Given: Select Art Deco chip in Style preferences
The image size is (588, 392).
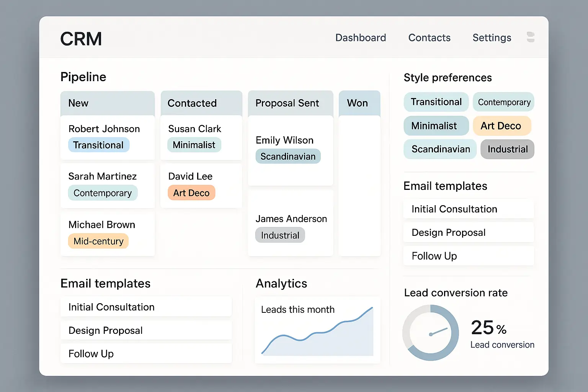Looking at the screenshot, I should (x=502, y=126).
